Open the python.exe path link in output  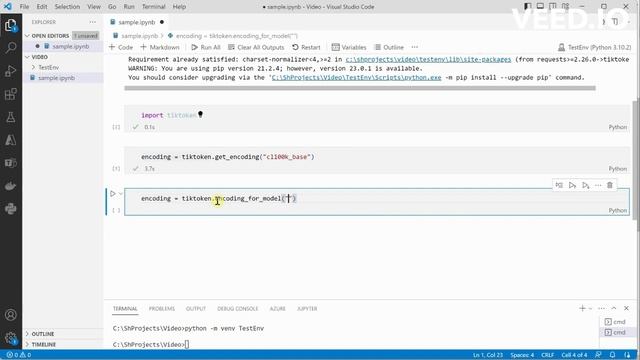tap(356, 78)
